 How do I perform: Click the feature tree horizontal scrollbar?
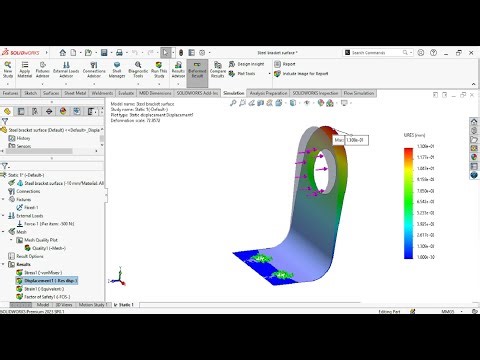click(x=39, y=151)
